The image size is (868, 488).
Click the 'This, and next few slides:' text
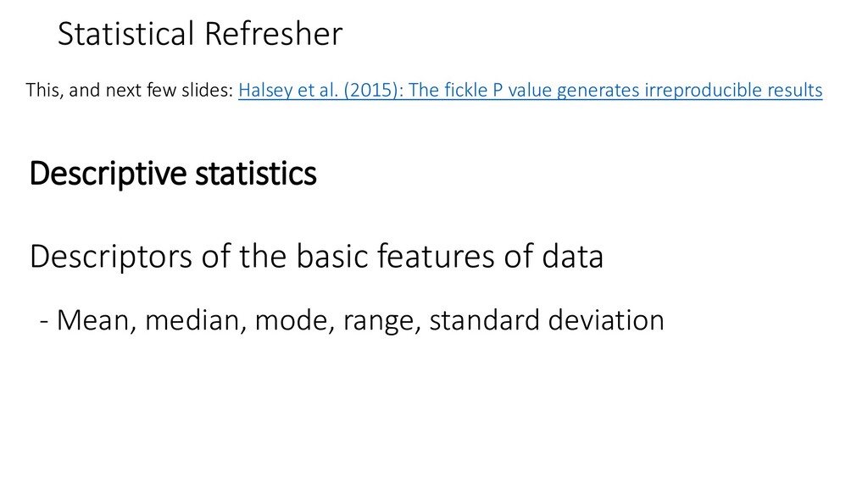click(130, 90)
